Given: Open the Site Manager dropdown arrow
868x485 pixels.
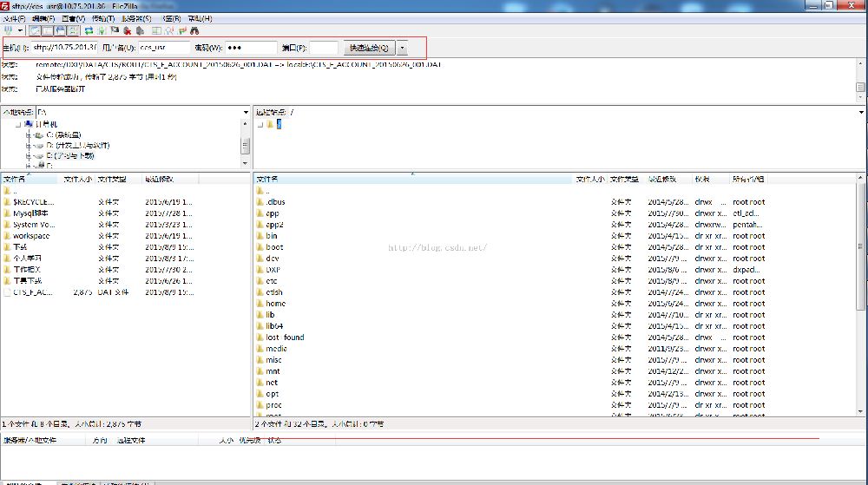Looking at the screenshot, I should coord(20,30).
